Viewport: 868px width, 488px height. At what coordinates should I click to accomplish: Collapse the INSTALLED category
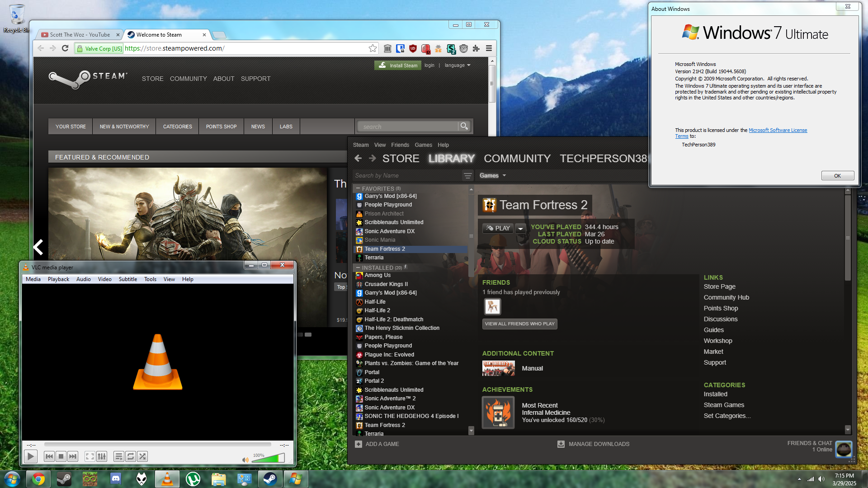(x=358, y=267)
